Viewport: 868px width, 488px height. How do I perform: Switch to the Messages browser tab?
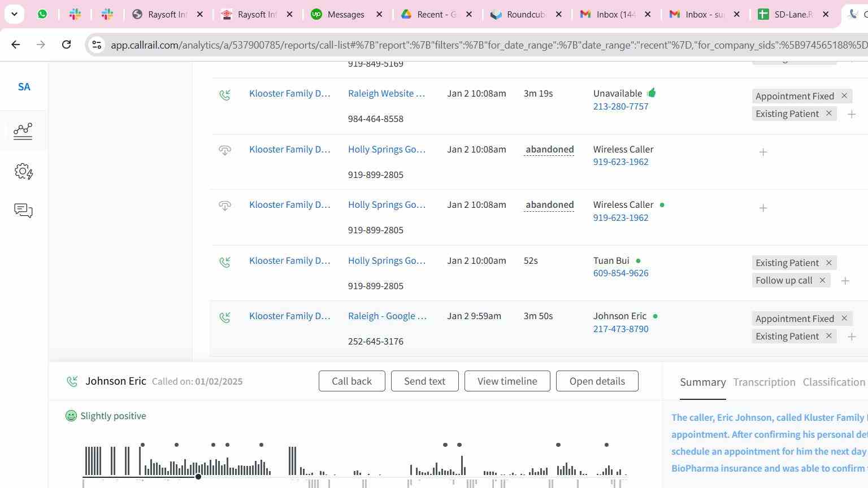(346, 14)
